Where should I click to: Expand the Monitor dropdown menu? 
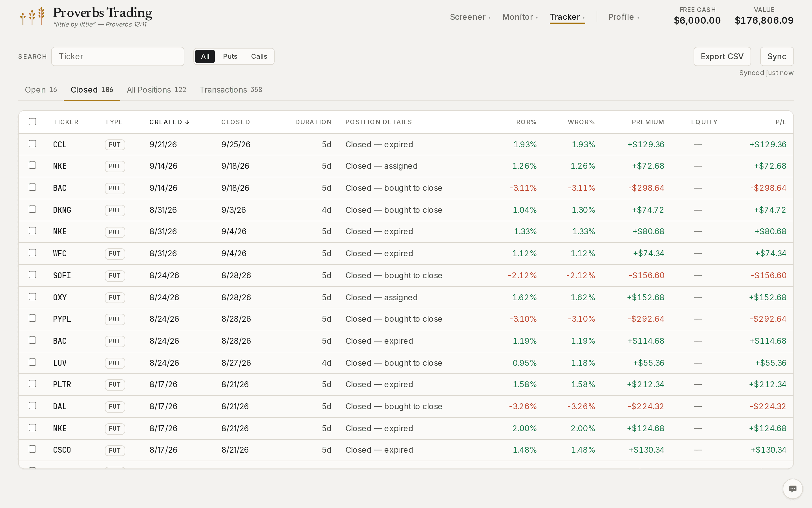click(x=520, y=17)
